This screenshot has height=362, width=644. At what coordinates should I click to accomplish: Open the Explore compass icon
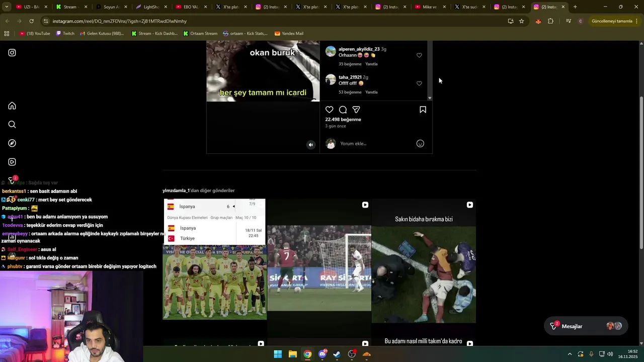click(12, 143)
